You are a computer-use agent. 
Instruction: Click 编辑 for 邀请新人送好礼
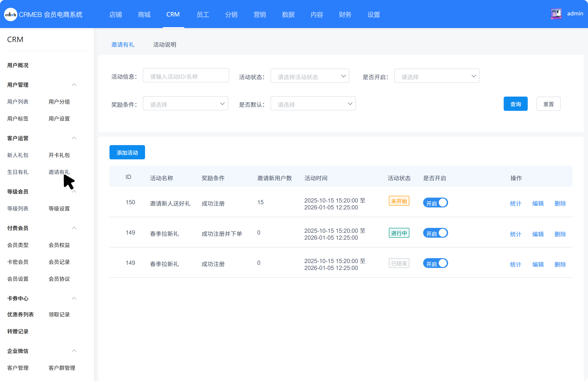point(538,204)
